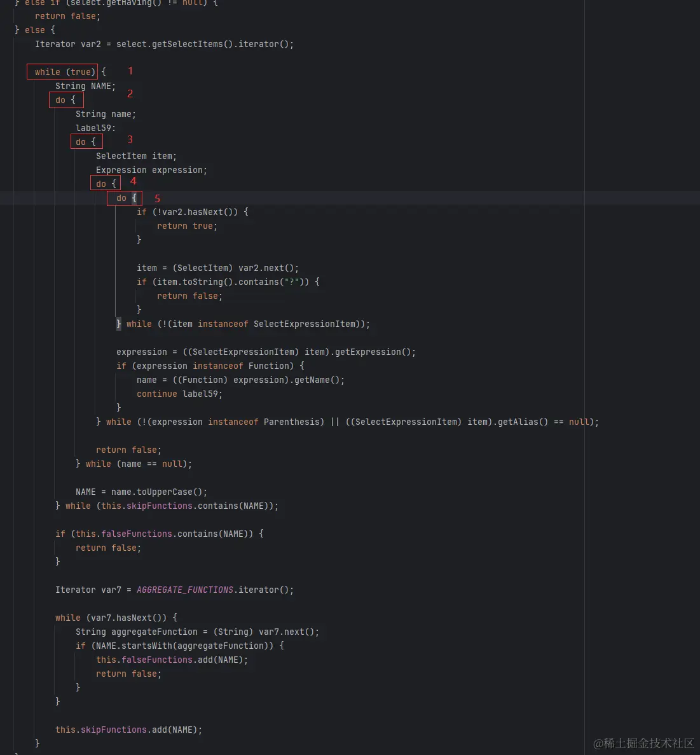700x755 pixels.
Task: Click the "Expression expression;" declaration
Action: click(152, 170)
